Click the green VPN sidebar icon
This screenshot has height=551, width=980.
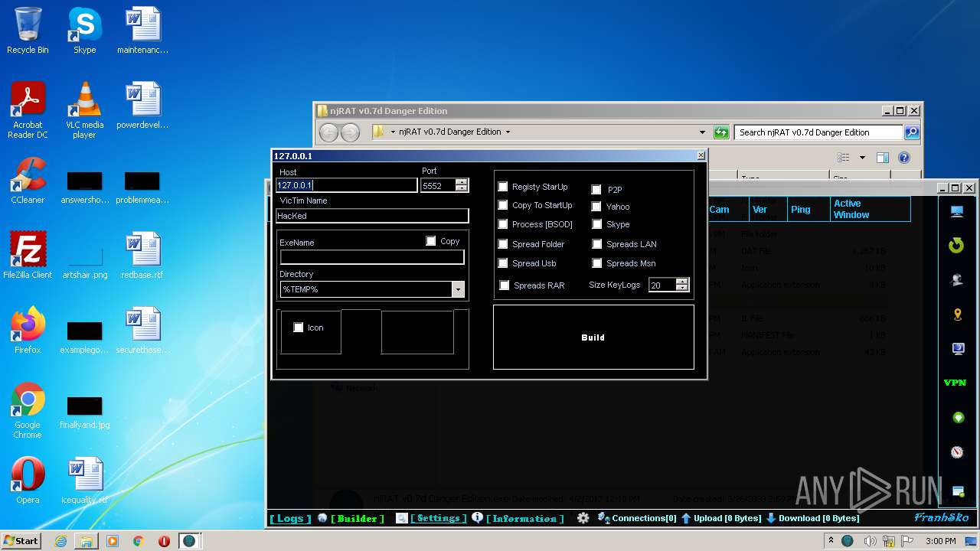point(955,383)
